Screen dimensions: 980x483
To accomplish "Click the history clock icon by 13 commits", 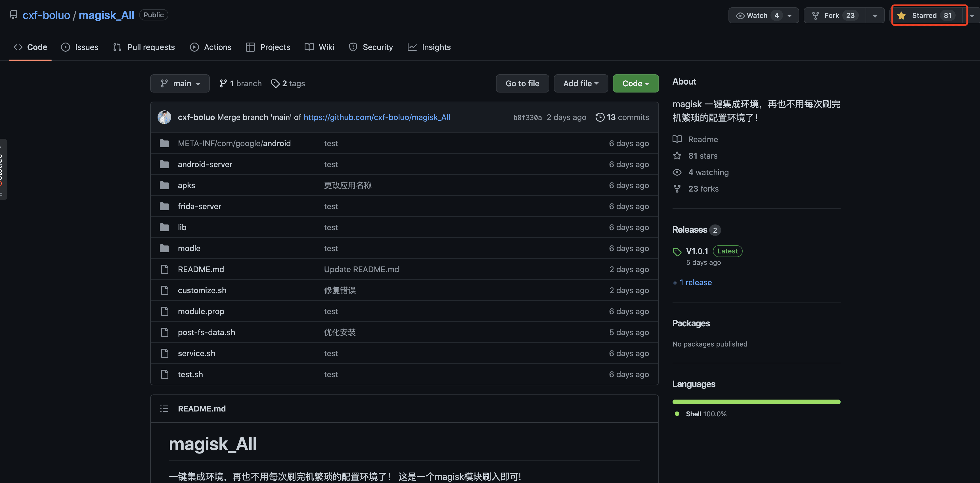I will (x=600, y=117).
